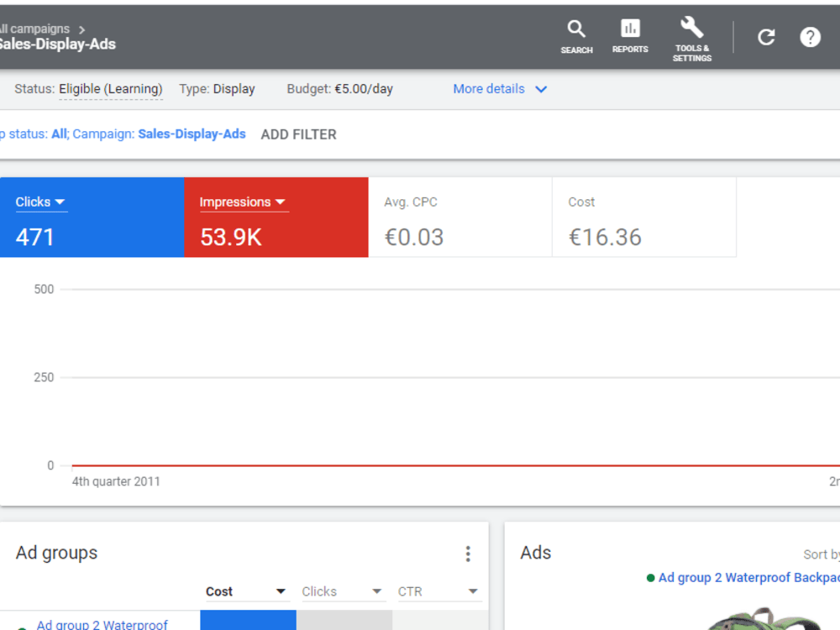Click ADD FILTER
The height and width of the screenshot is (630, 840).
(x=298, y=134)
